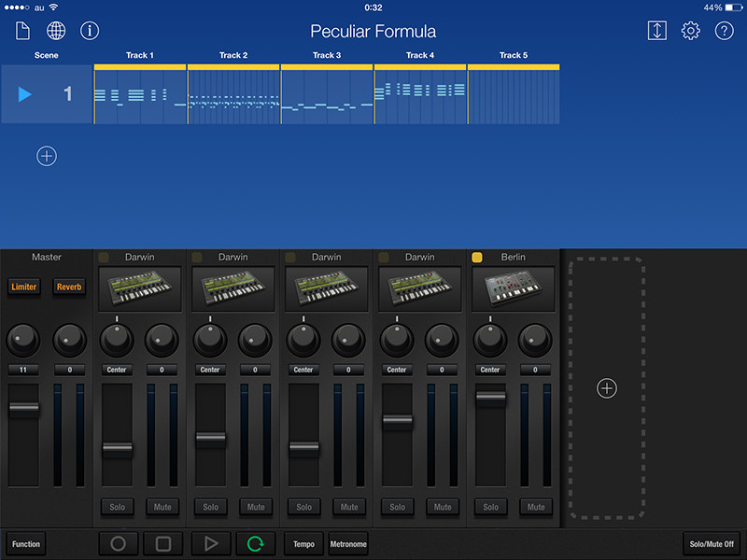Tap the vertical resize view icon
This screenshot has height=560, width=747.
(x=657, y=31)
